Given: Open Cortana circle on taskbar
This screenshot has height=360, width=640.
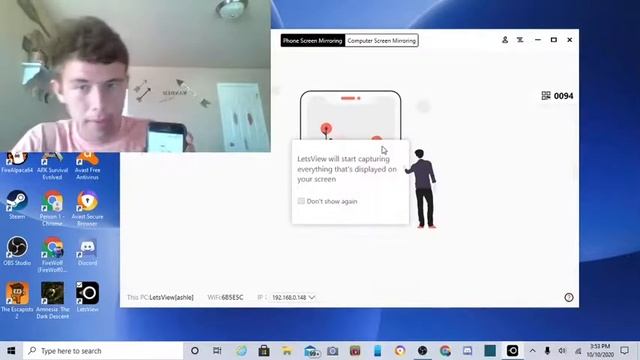Looking at the screenshot, I should (x=195, y=351).
